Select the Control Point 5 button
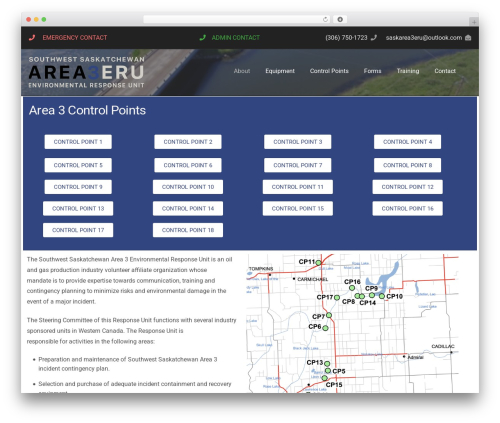 (78, 165)
